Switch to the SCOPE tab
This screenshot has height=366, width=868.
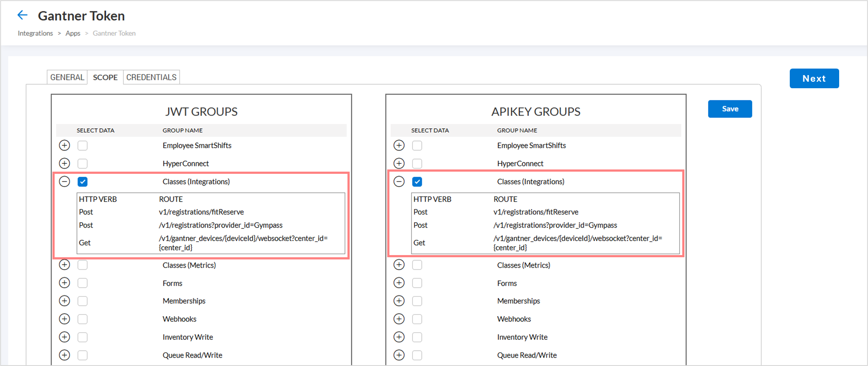coord(105,77)
